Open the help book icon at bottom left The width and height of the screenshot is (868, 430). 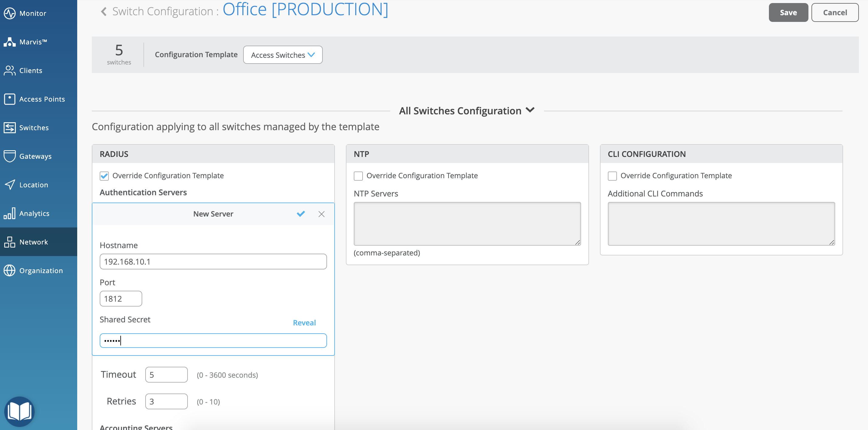[19, 411]
